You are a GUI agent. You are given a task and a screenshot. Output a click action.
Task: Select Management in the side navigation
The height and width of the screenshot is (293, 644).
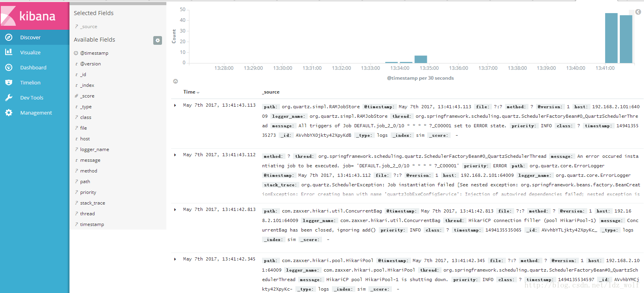[36, 113]
